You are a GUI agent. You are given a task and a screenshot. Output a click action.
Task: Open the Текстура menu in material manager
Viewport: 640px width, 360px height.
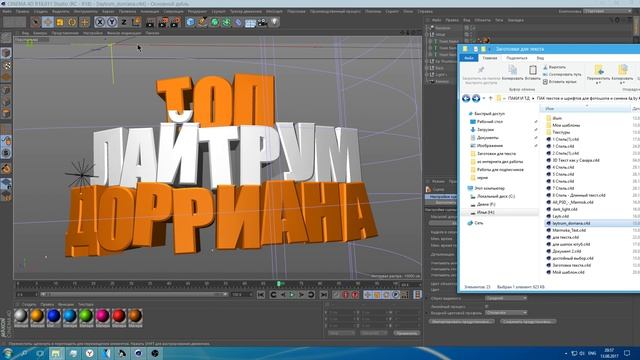click(x=85, y=304)
